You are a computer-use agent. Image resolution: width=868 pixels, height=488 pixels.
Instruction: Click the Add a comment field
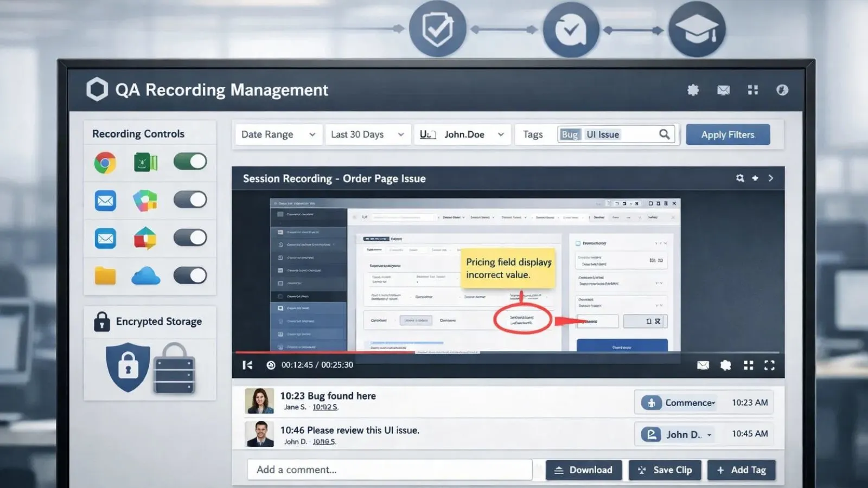tap(389, 470)
